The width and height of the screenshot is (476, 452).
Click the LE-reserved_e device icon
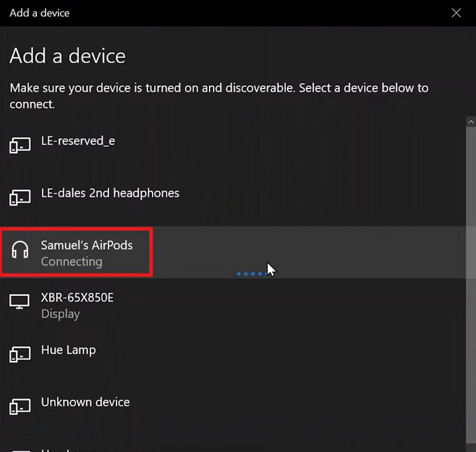click(x=20, y=145)
